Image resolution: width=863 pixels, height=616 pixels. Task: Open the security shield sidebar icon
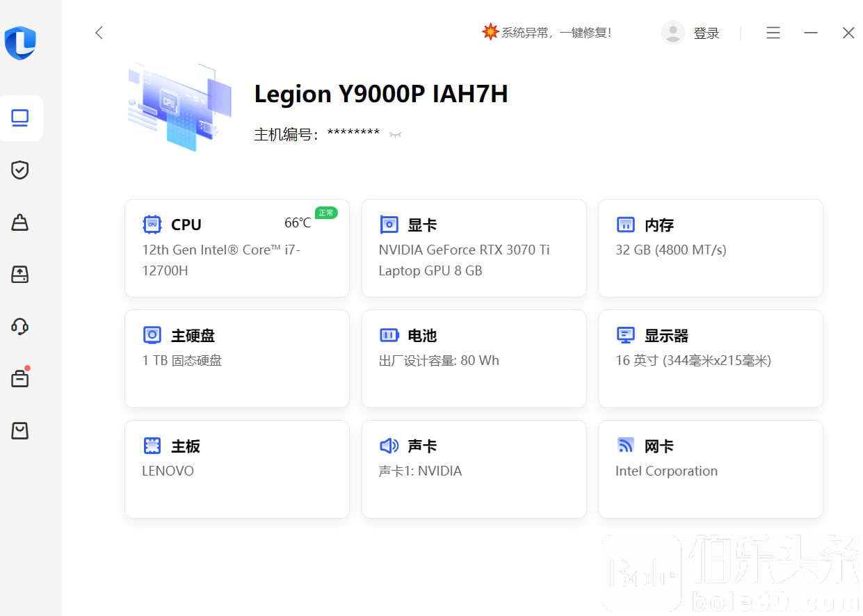20,170
